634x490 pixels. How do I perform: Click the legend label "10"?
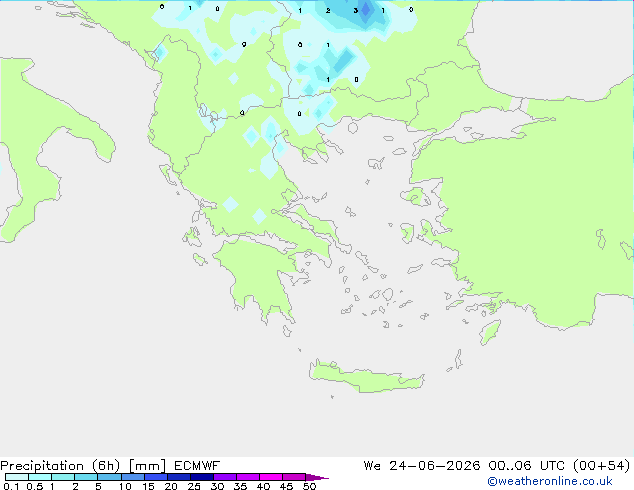pos(125,486)
